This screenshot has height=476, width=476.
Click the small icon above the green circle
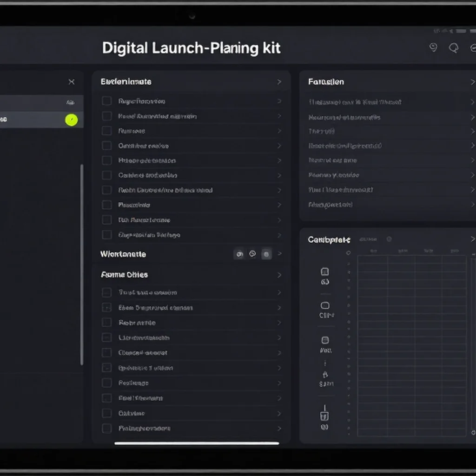tap(71, 103)
